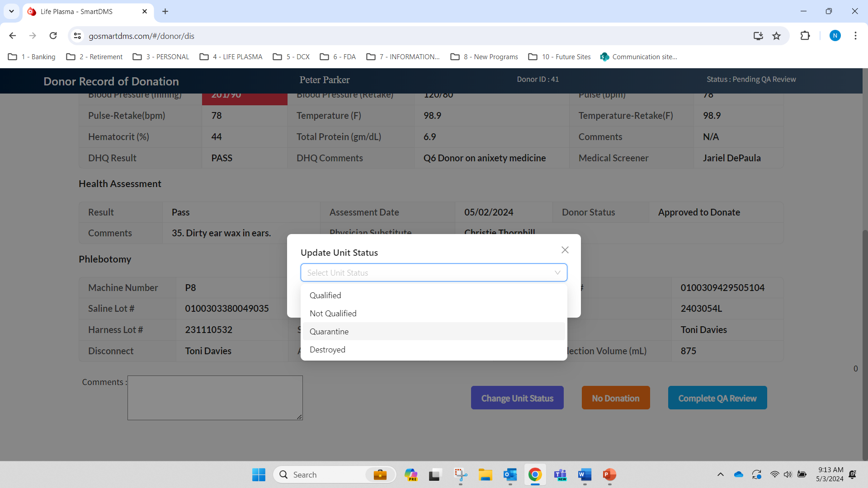This screenshot has height=488, width=868.
Task: Open the Chrome profile avatar N
Action: tap(835, 36)
